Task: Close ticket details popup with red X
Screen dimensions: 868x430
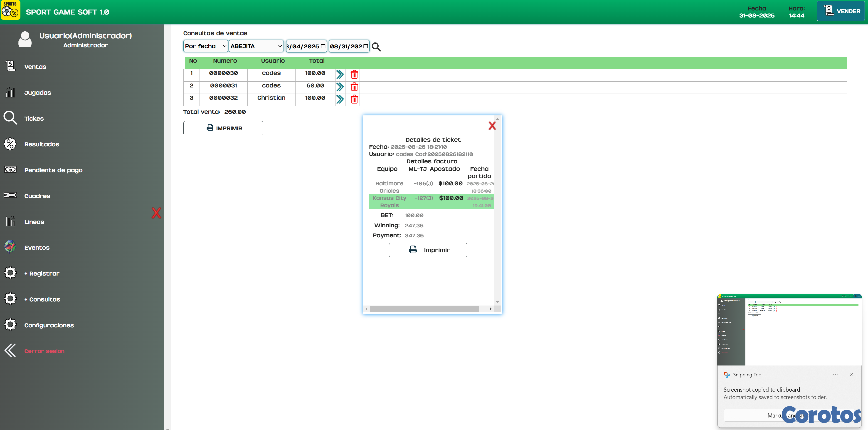Action: [x=492, y=126]
